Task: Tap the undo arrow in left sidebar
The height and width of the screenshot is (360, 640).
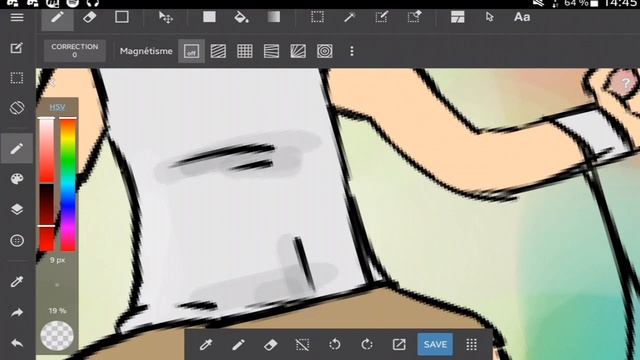Action: point(17,343)
